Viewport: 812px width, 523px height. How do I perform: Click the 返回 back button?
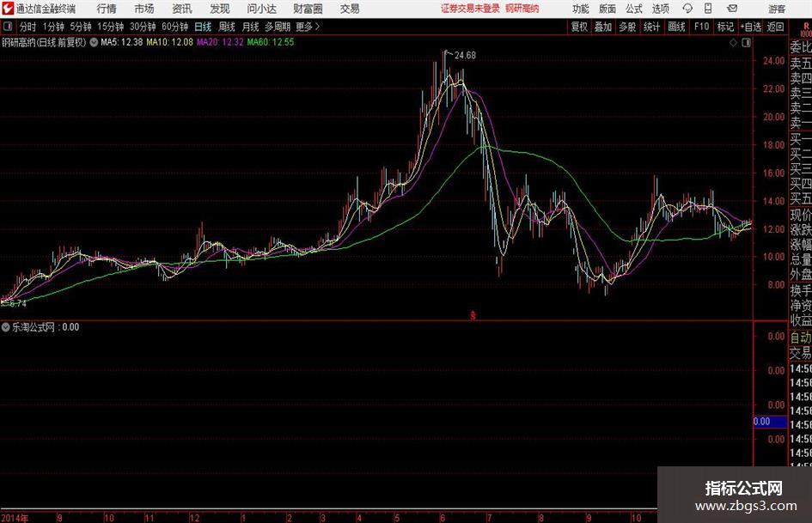click(x=775, y=27)
